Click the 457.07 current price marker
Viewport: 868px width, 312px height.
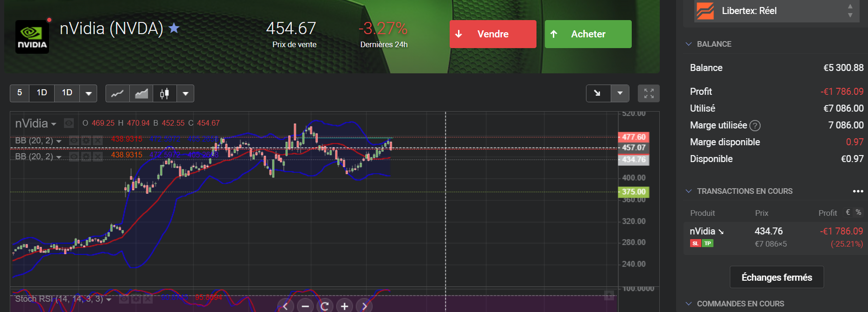pyautogui.click(x=633, y=148)
